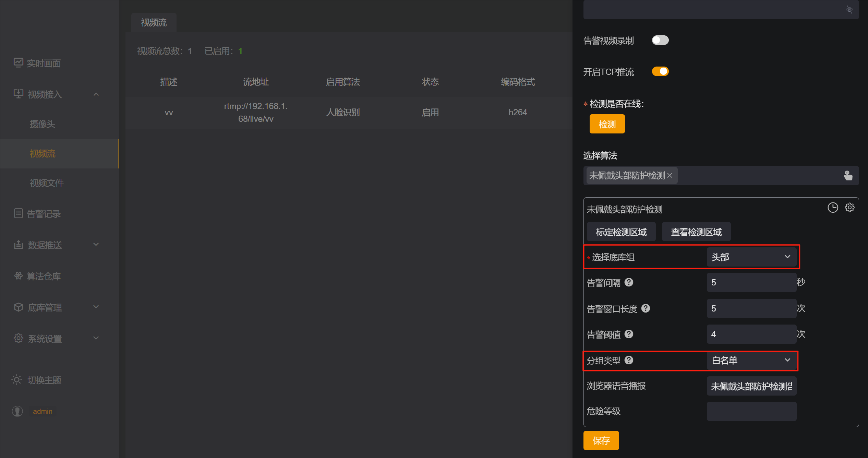This screenshot has height=458, width=868.
Task: Click the 流地址 column header
Action: [256, 82]
